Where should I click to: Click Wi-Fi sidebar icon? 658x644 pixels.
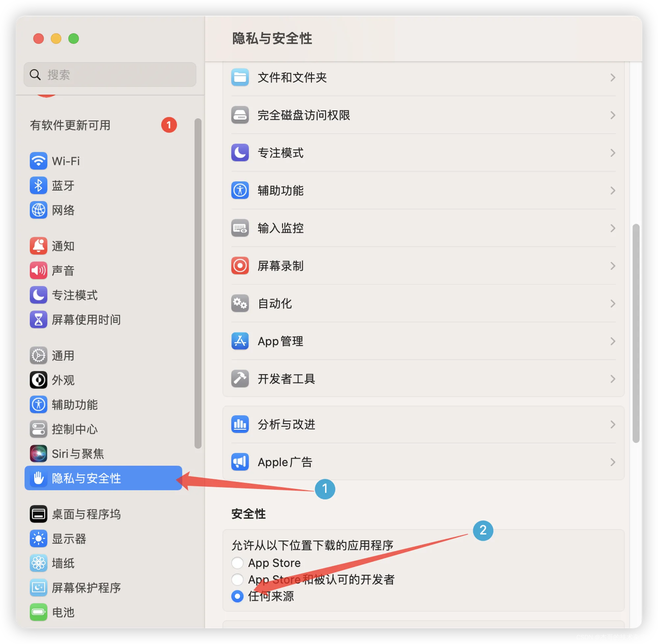[37, 160]
